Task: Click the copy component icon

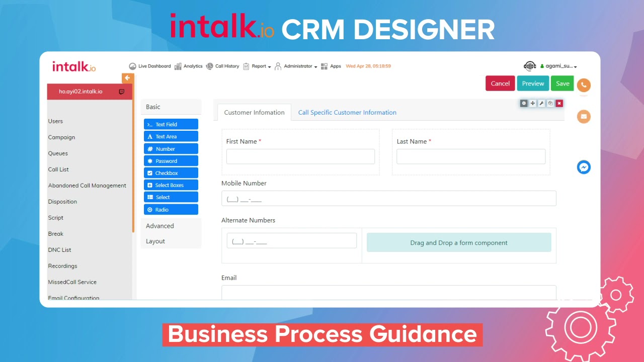Action: [550, 103]
